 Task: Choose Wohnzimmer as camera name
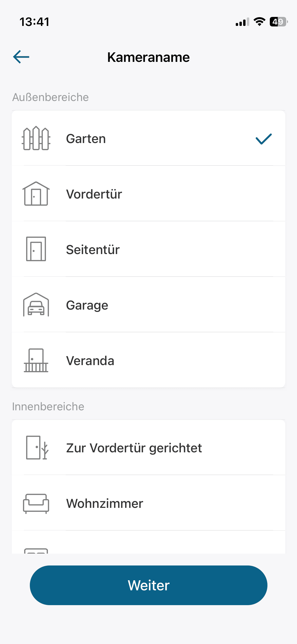(105, 504)
